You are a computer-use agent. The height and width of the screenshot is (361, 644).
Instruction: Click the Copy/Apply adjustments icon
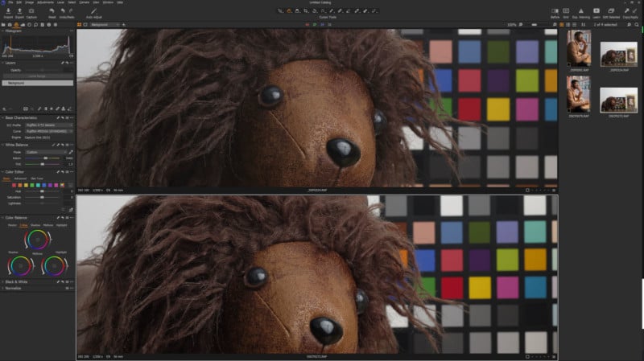tap(630, 11)
